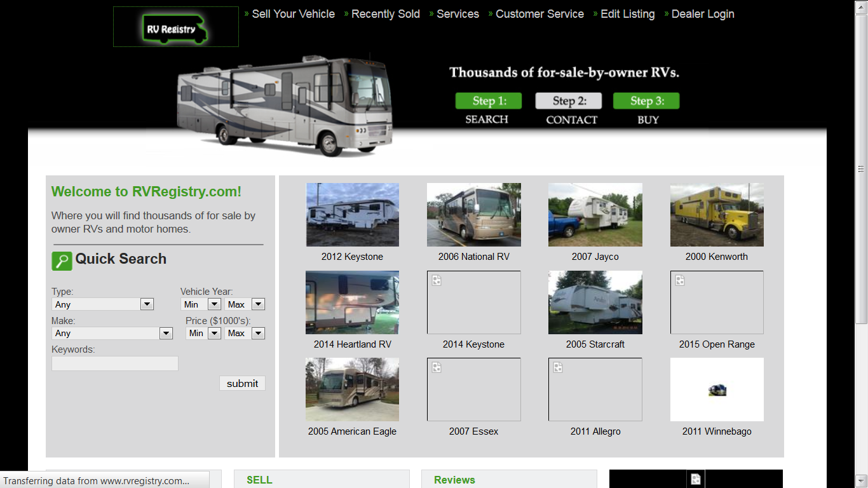Click the 2015 Open Range image placeholder
This screenshot has width=868, height=488.
tap(717, 302)
